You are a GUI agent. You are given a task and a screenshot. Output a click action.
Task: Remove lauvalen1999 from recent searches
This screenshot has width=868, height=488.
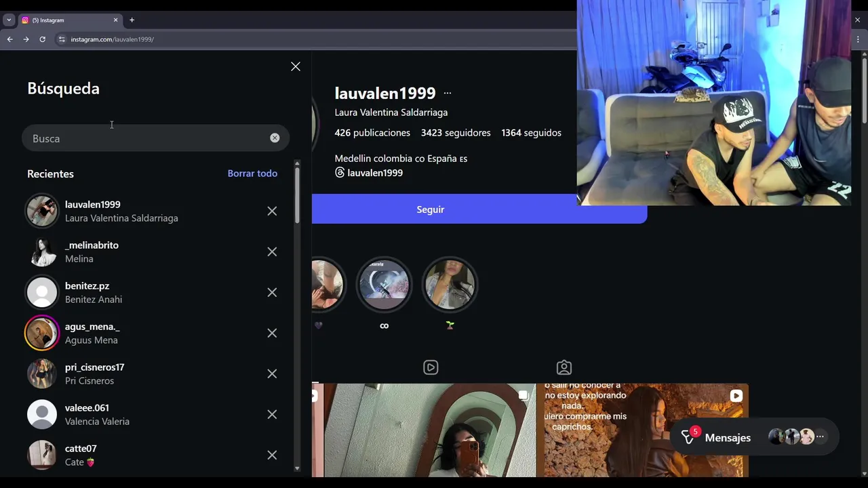coord(272,211)
